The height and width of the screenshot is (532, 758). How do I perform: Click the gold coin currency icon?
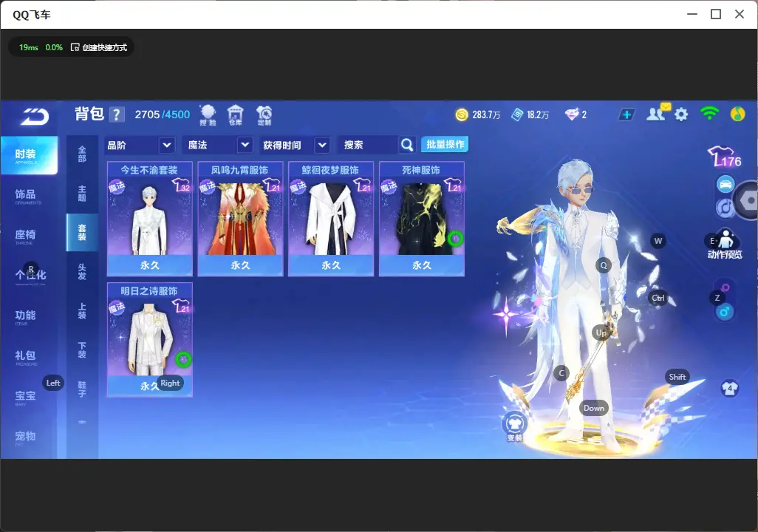coord(462,115)
